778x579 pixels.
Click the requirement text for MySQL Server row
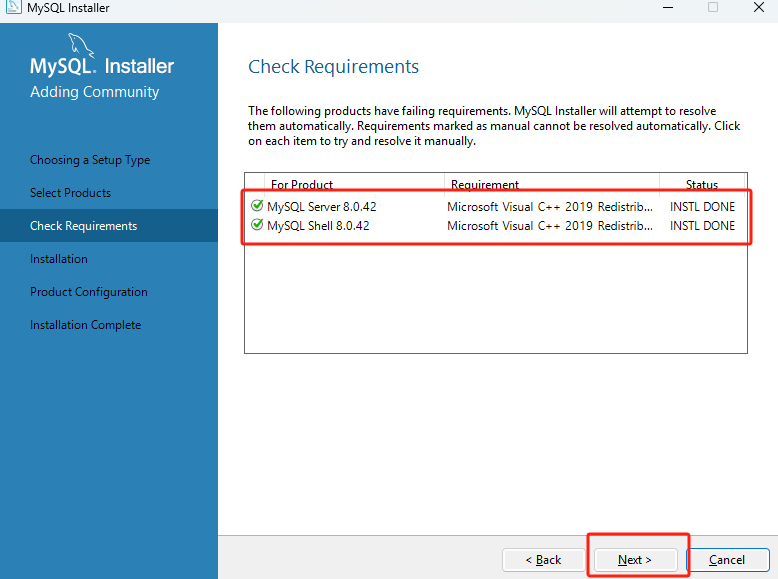click(550, 206)
